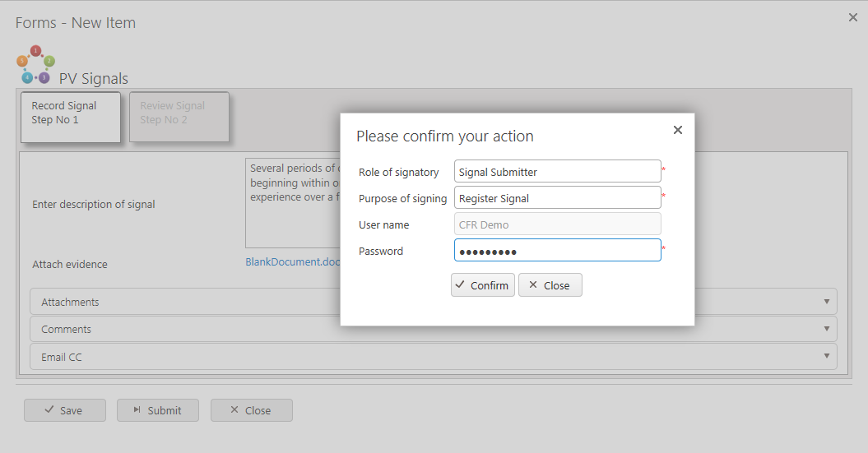This screenshot has width=868, height=453.
Task: Submit the form using Submit button
Action: coord(157,410)
